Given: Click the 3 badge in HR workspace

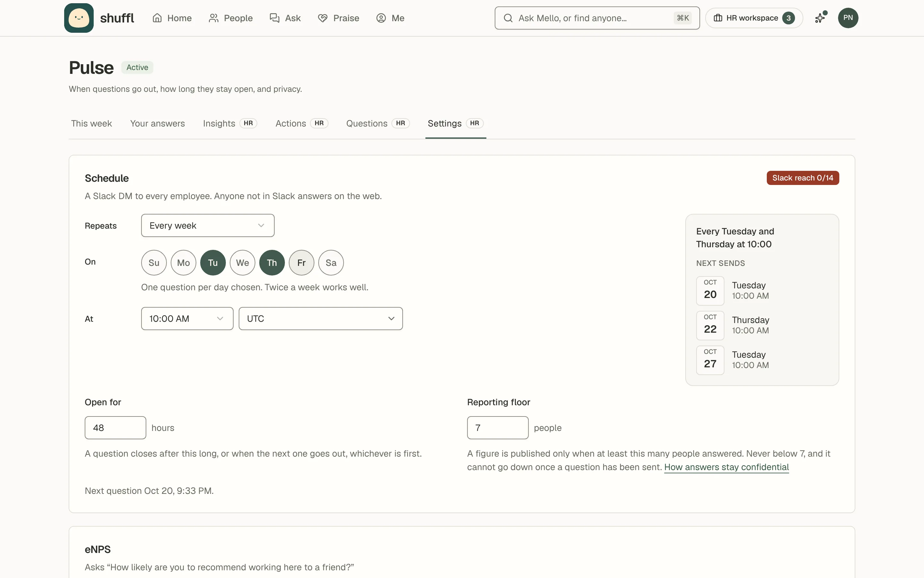Looking at the screenshot, I should point(789,18).
